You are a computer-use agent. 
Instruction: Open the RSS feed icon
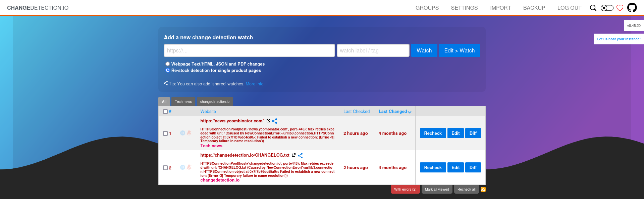coord(483,189)
